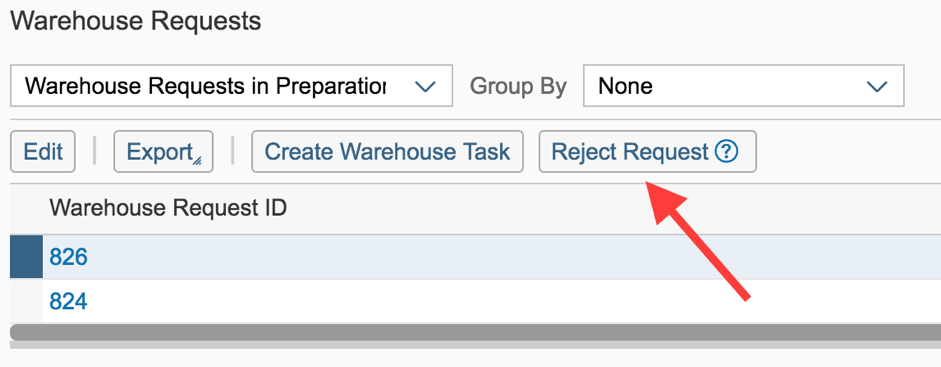Expand the Group By None dropdown
The image size is (941, 367).
[744, 86]
